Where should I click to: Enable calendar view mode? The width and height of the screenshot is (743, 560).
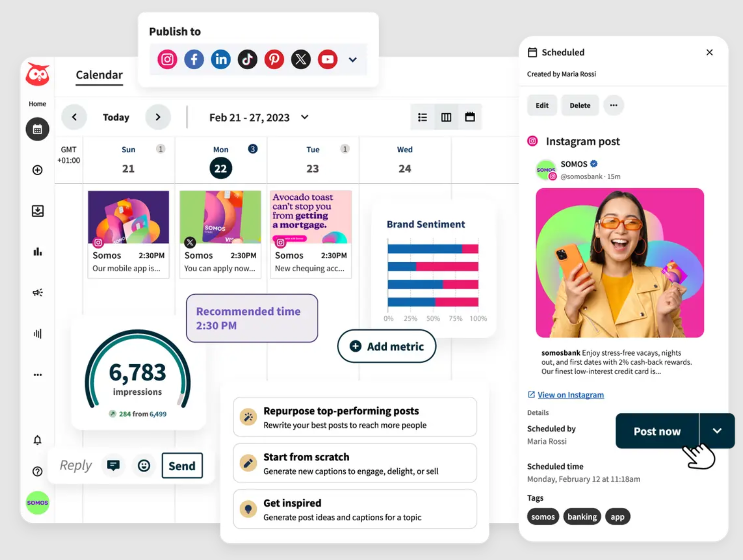click(x=470, y=117)
